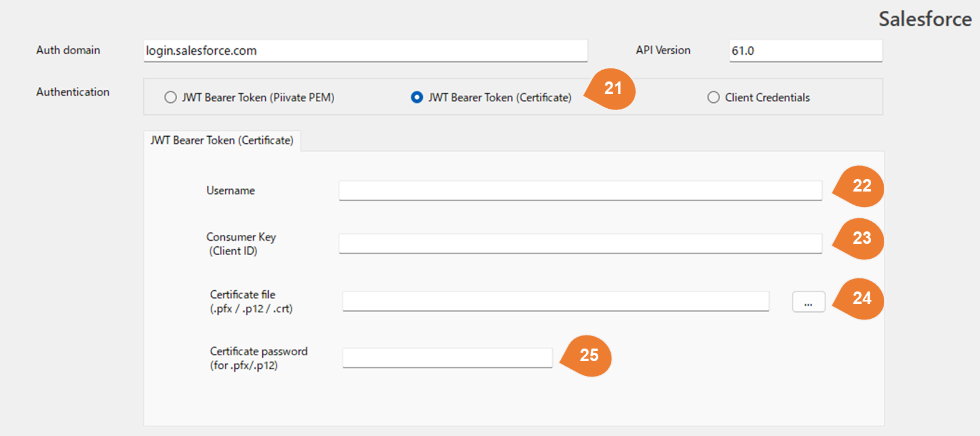Click the orange callout marker 21

point(612,89)
